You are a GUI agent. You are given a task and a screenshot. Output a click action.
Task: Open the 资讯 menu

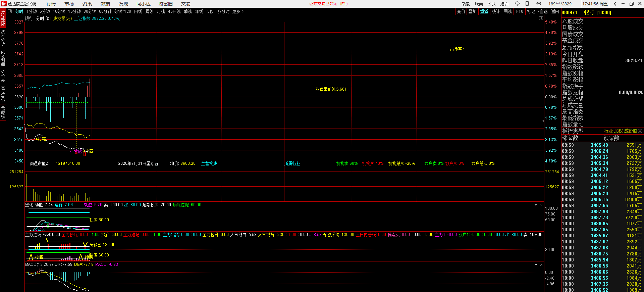point(87,4)
